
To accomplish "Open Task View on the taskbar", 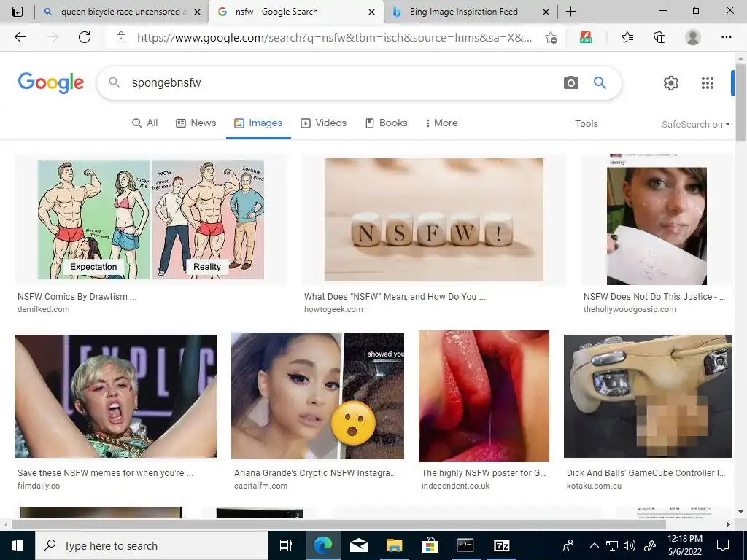I will click(x=285, y=545).
